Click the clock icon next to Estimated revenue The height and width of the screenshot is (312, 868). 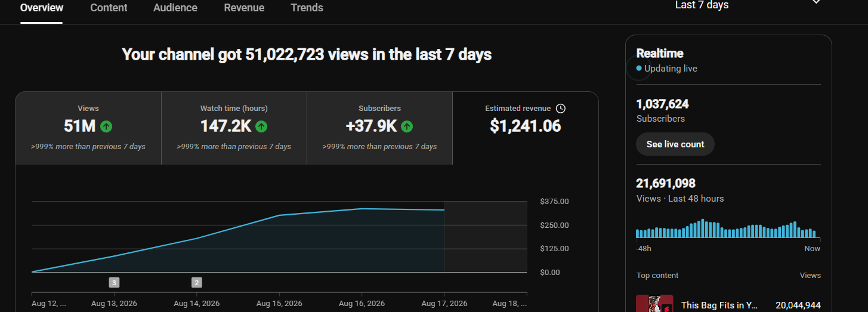point(560,109)
